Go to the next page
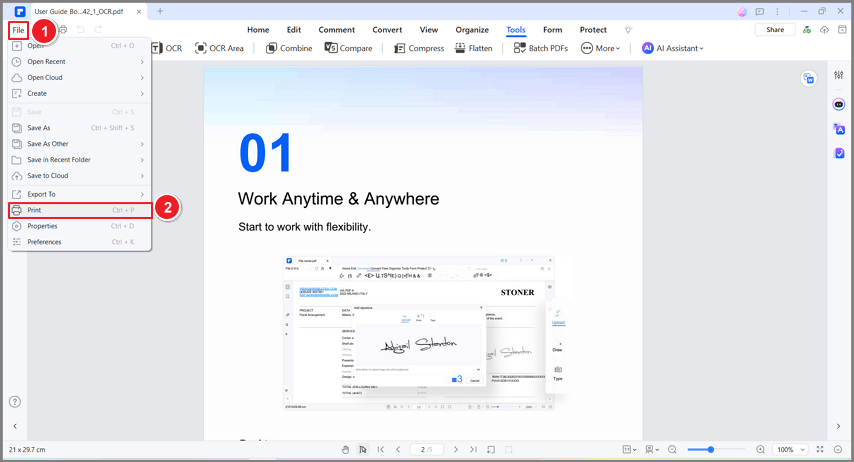854x462 pixels. click(x=456, y=449)
